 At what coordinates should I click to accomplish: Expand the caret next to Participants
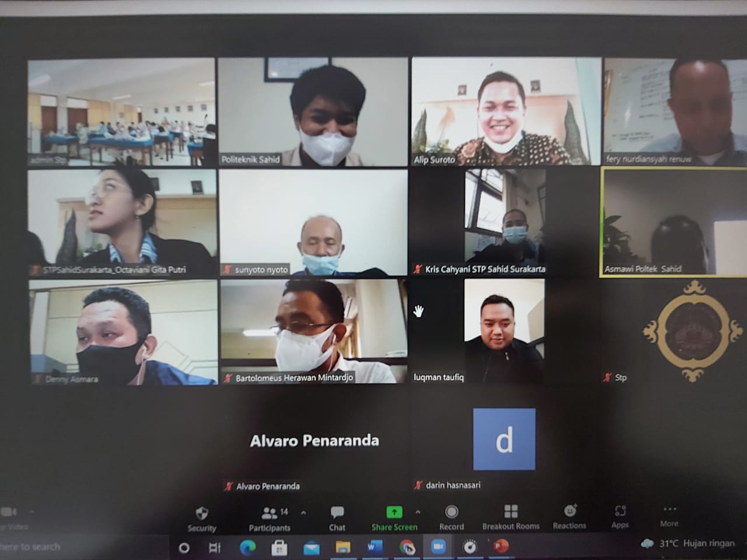(303, 513)
